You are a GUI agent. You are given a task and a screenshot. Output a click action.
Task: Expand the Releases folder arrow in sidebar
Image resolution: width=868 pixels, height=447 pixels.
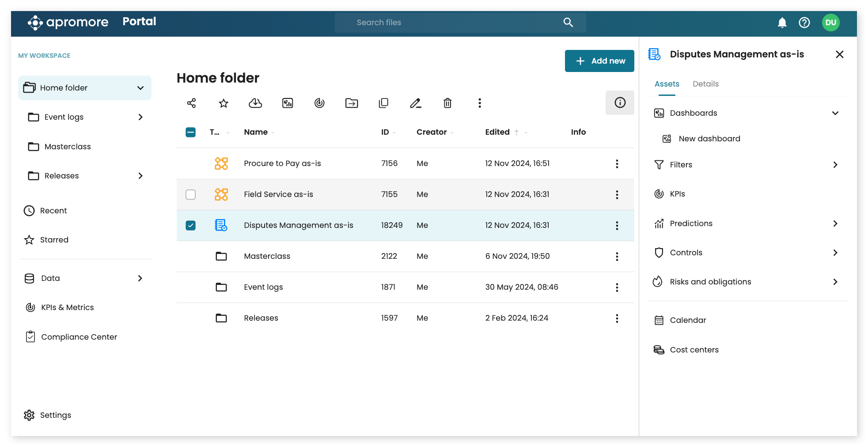[140, 176]
